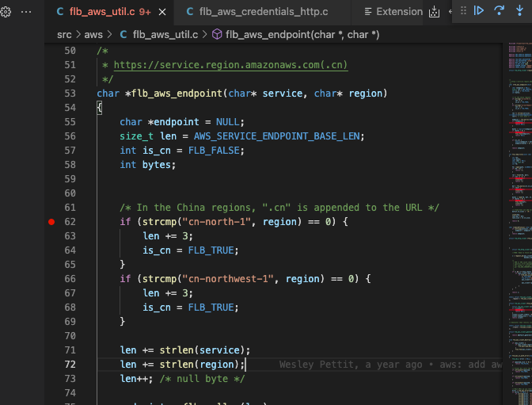The image size is (532, 405).
Task: Click the C icon on the flb_aws_util.c tab
Action: (60, 12)
